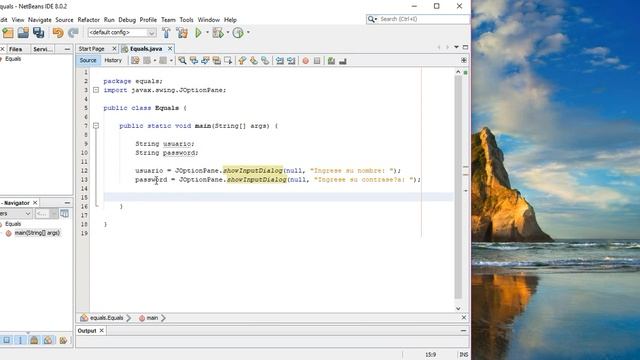
Task: Open Profile Project dropdown arrow
Action: (x=248, y=33)
